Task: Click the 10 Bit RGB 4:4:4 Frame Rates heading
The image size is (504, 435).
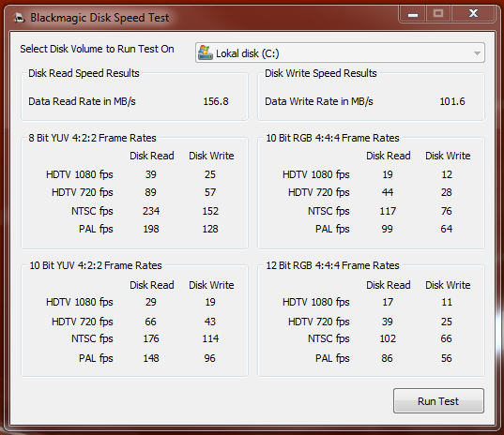Action: click(332, 138)
